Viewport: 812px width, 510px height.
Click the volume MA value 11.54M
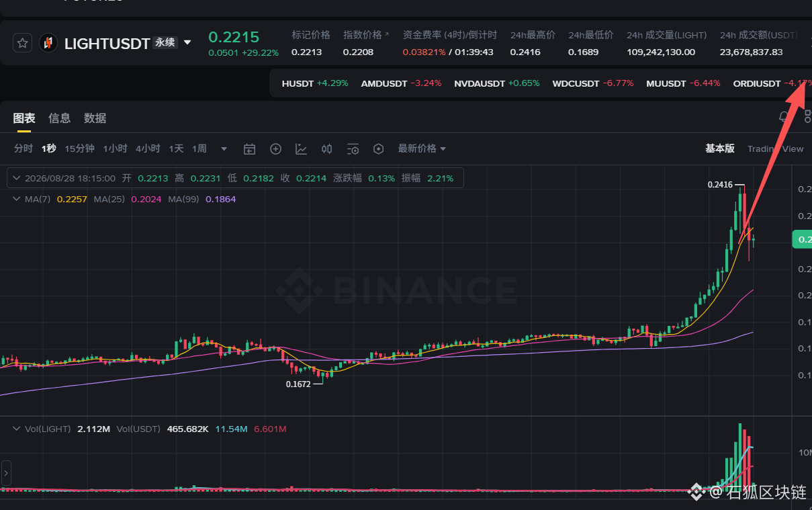tap(231, 429)
